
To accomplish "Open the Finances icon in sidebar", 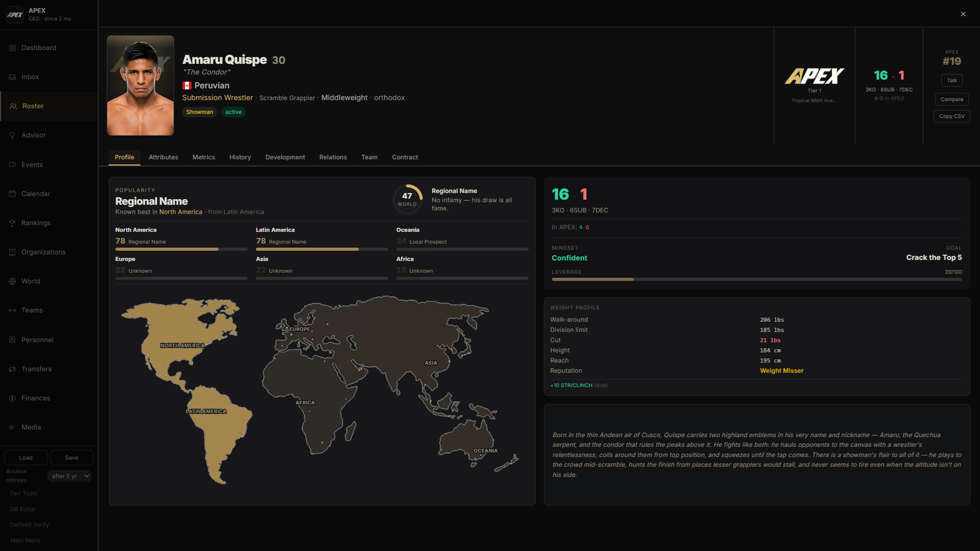I will point(12,398).
